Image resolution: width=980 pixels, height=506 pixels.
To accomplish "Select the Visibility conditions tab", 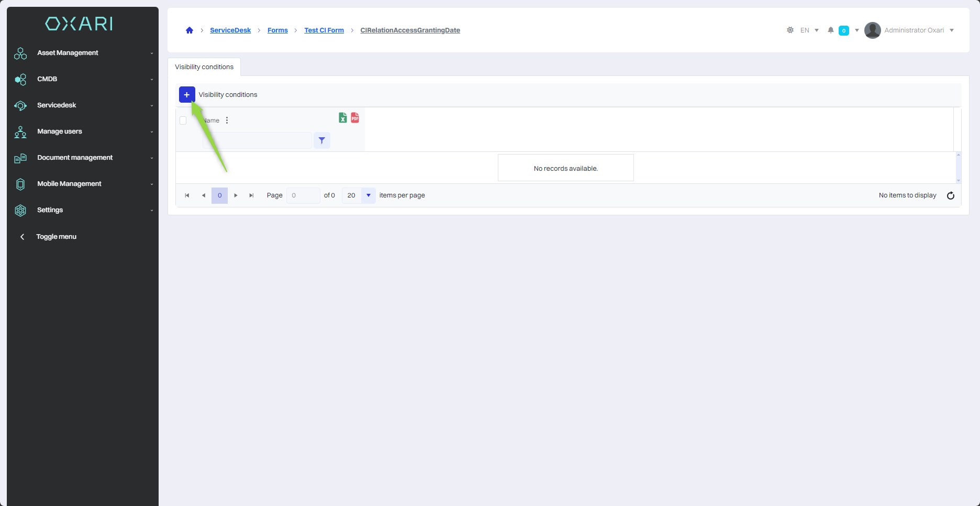I will tap(204, 67).
